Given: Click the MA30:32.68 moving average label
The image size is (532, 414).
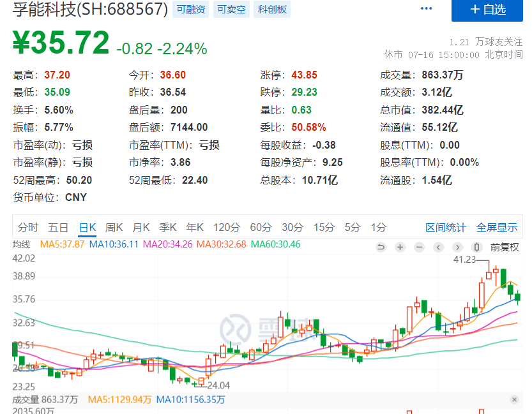Looking at the screenshot, I should 221,244.
